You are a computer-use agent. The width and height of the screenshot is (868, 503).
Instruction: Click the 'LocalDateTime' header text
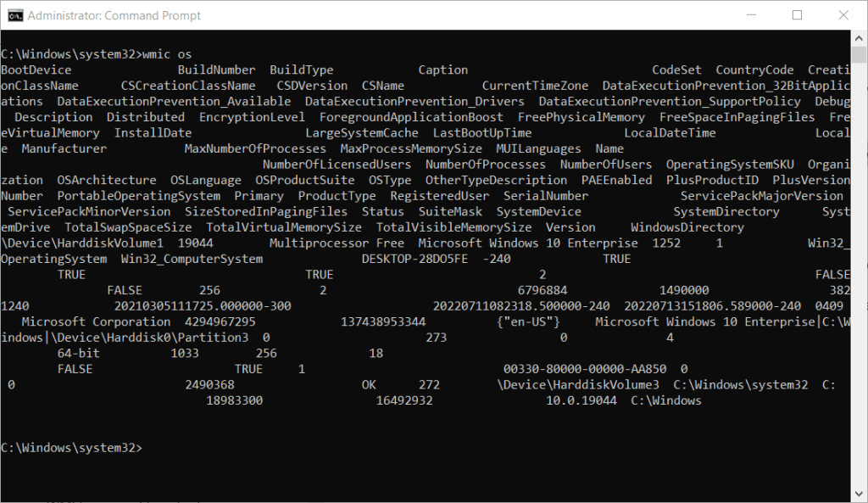click(670, 133)
